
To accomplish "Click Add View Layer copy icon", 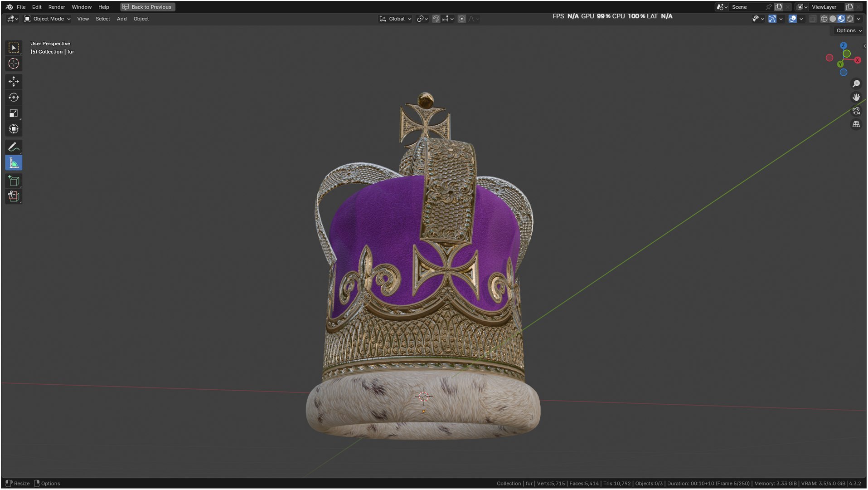I will [x=849, y=7].
